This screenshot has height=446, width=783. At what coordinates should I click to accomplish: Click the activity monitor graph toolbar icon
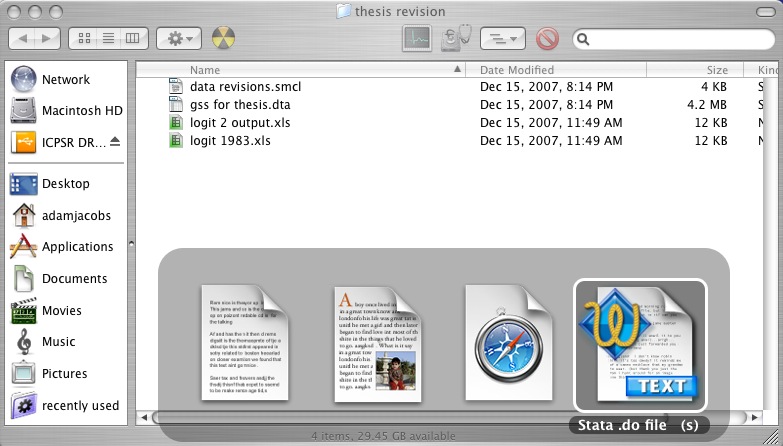click(417, 39)
